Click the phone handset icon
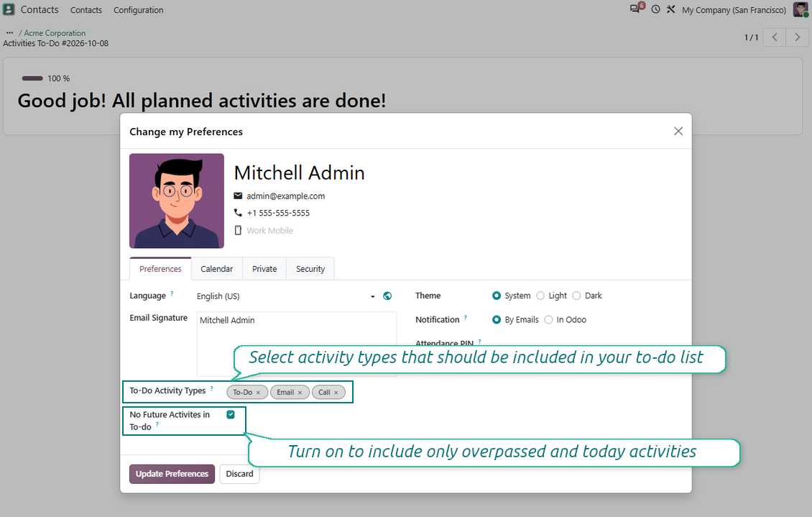Screen dimensions: 812x517 point(238,212)
